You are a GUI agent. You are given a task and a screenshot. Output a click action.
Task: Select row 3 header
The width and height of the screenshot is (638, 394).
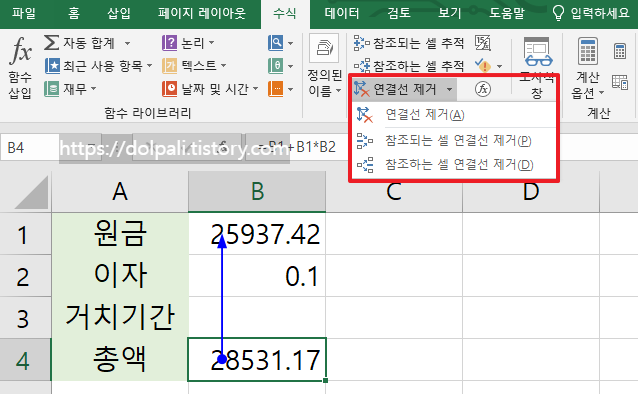point(26,318)
